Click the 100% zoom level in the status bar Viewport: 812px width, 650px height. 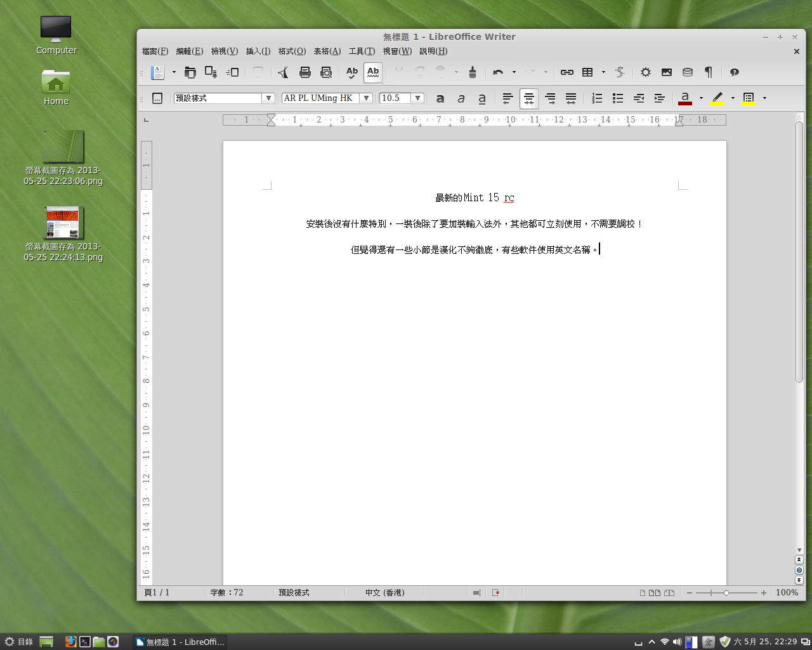(787, 593)
